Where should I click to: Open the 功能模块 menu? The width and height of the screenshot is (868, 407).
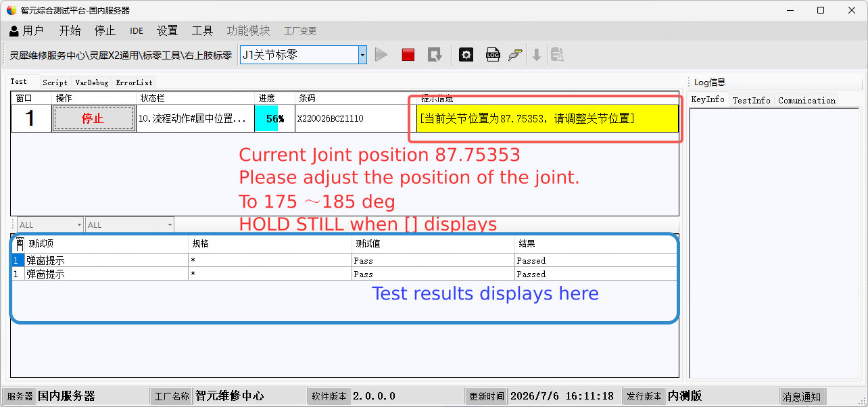[248, 30]
